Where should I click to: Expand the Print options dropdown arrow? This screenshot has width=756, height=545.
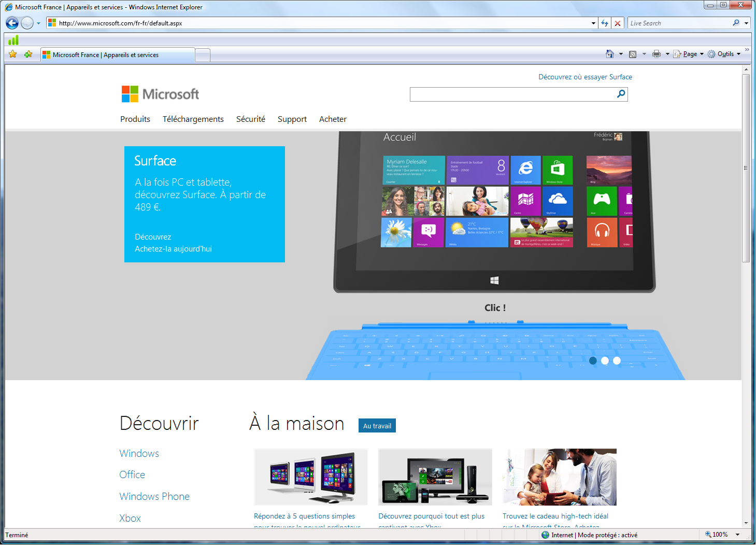pos(667,54)
